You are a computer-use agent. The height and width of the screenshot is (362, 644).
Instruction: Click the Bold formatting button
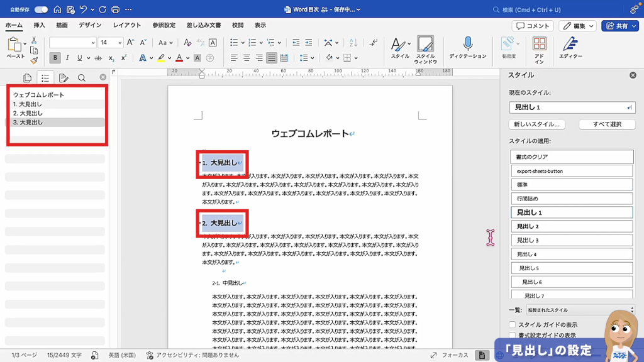coord(55,58)
